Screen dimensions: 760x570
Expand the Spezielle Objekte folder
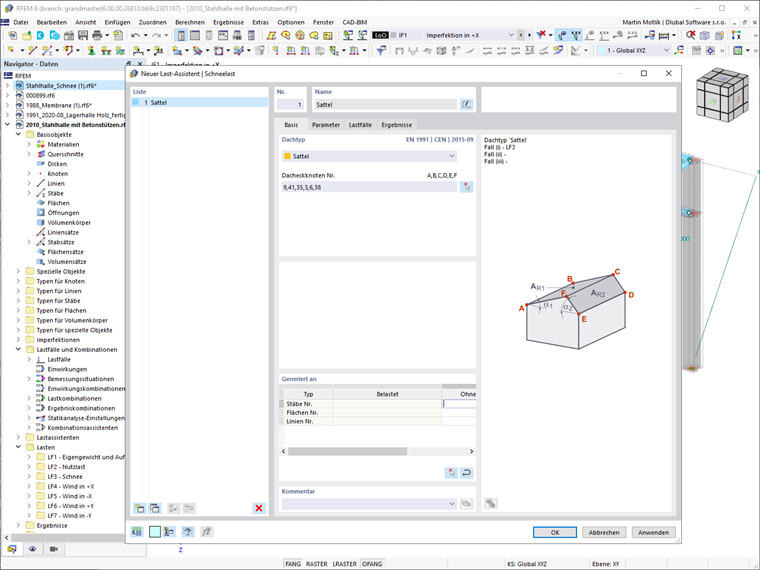(18, 271)
